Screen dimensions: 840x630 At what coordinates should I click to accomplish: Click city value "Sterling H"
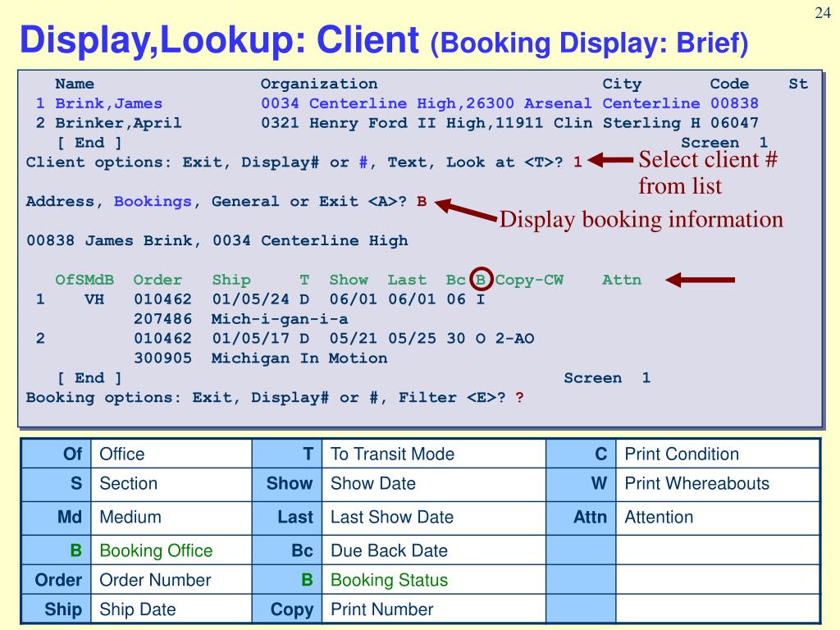[651, 123]
